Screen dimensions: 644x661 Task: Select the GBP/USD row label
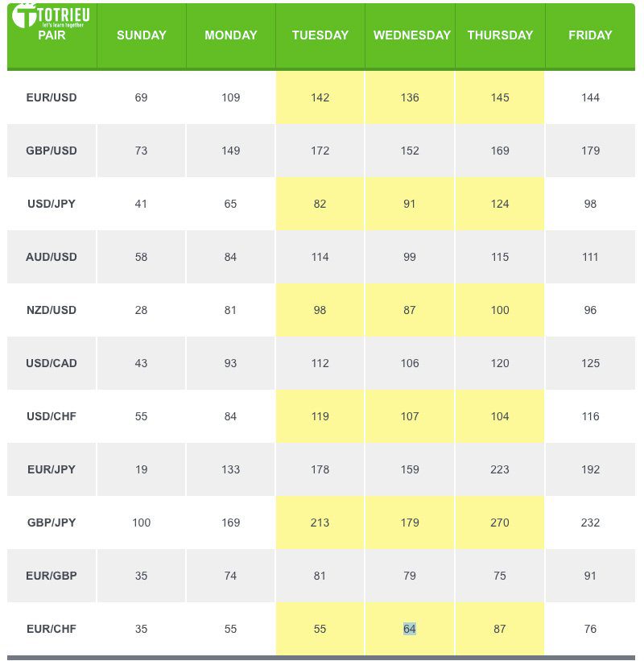coord(52,151)
